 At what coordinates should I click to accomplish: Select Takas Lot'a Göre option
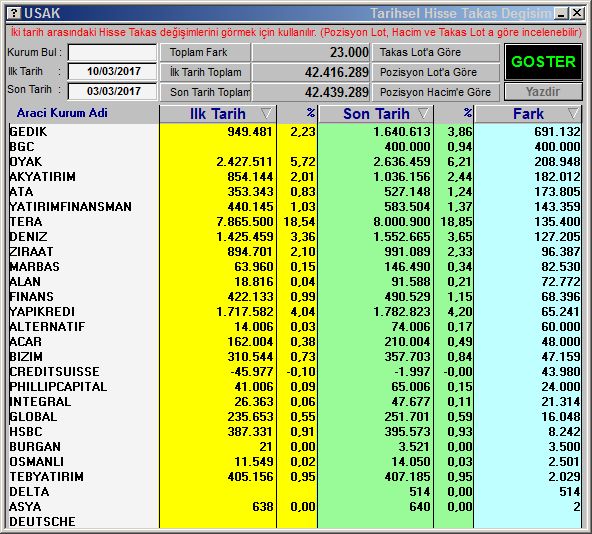pos(436,52)
